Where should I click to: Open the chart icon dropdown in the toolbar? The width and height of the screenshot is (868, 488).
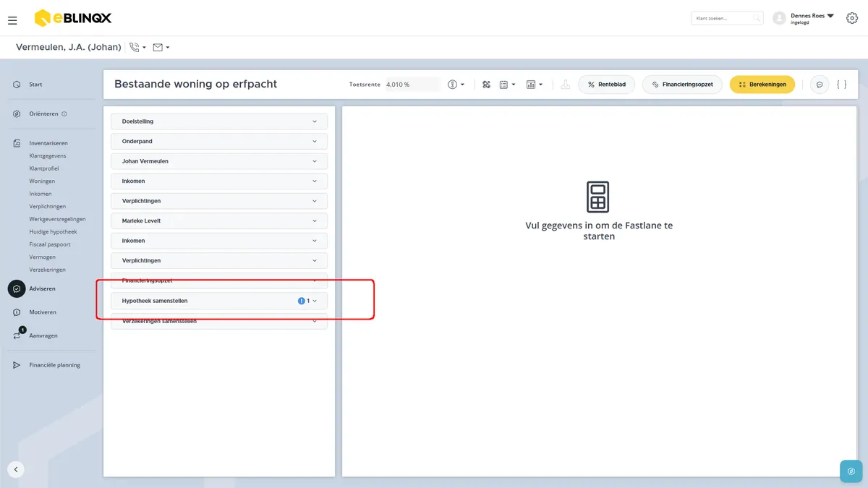[x=535, y=85]
